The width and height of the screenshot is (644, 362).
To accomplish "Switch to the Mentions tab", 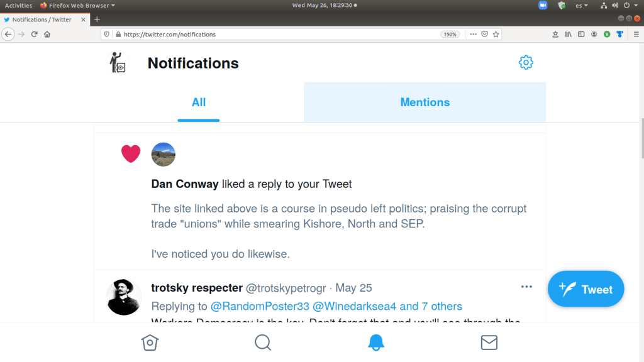I will pyautogui.click(x=425, y=102).
